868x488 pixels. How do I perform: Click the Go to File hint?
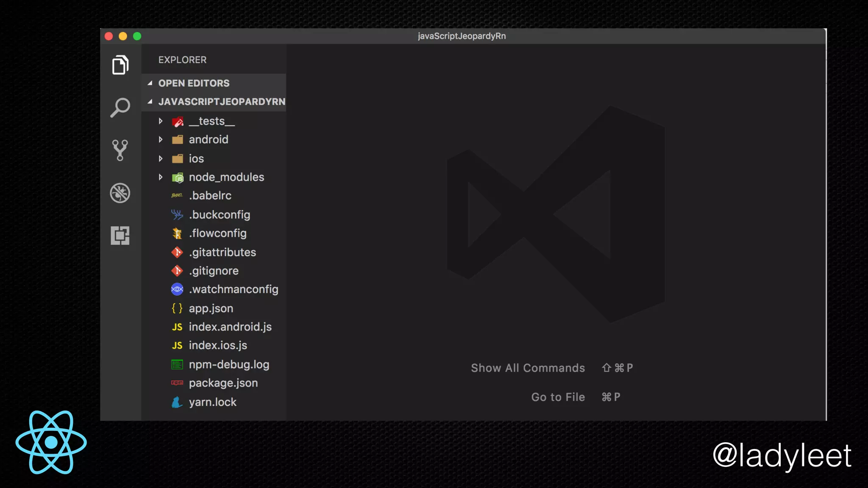click(558, 397)
